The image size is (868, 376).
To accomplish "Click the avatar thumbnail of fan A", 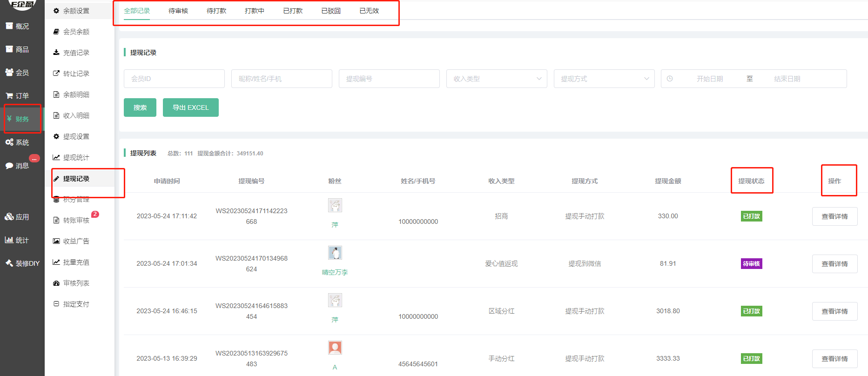I will (335, 348).
